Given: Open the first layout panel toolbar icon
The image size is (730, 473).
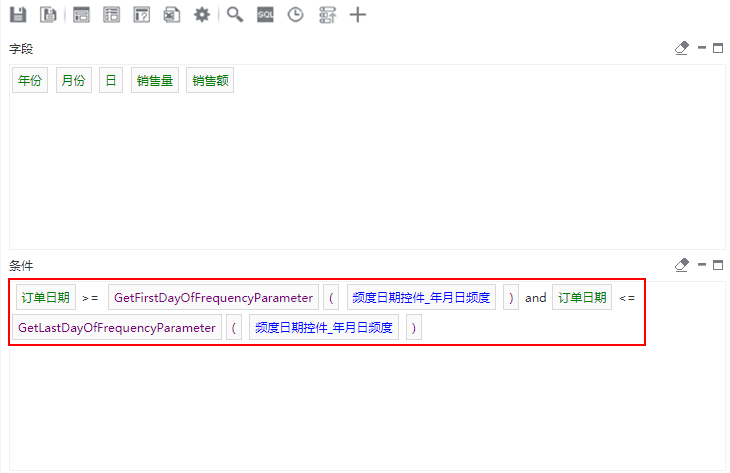Looking at the screenshot, I should [81, 15].
